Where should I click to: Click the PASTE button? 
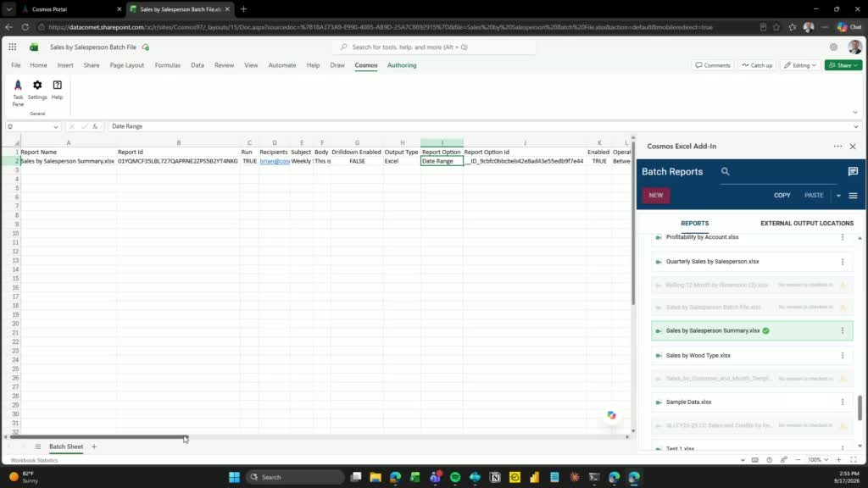click(x=814, y=196)
